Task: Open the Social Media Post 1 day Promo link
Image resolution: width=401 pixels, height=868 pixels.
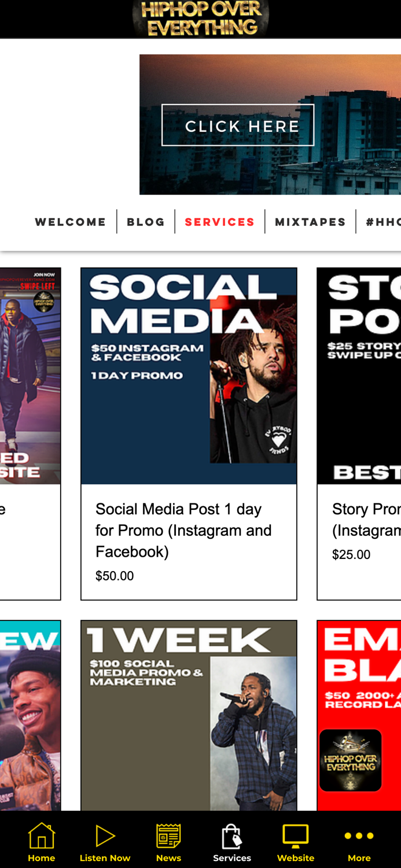Action: pos(184,529)
